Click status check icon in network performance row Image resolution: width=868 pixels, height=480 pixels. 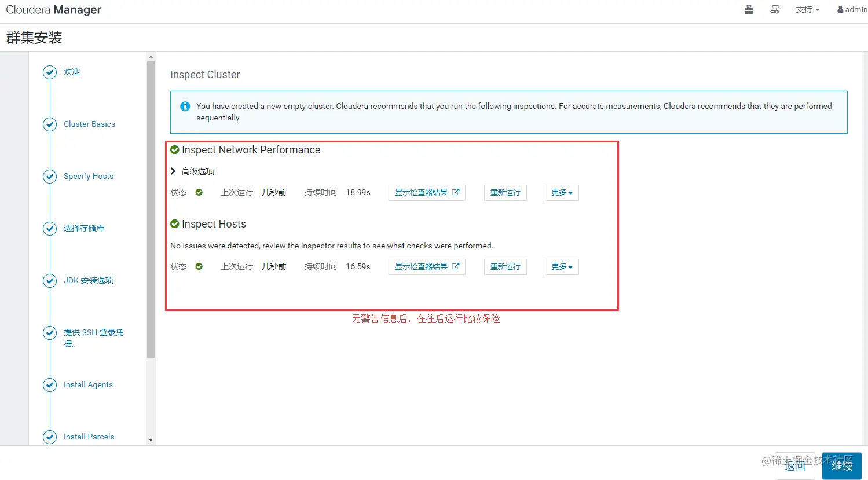[x=199, y=192]
